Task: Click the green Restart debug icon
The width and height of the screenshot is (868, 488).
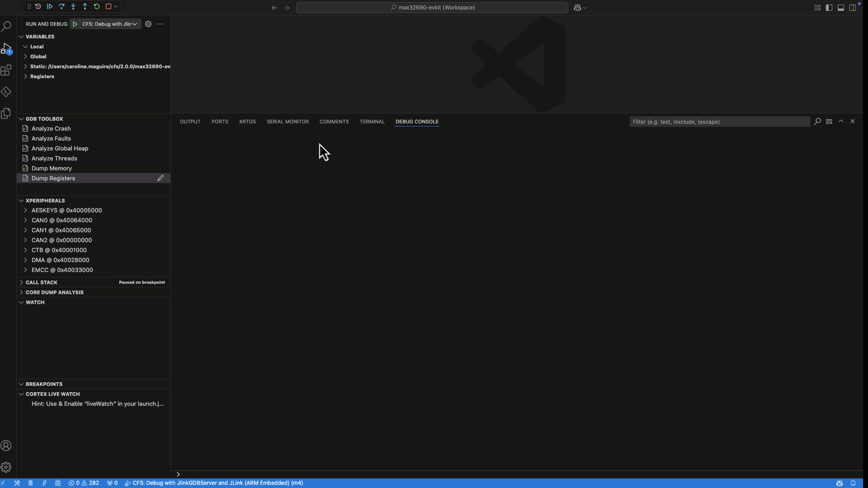Action: (x=97, y=7)
